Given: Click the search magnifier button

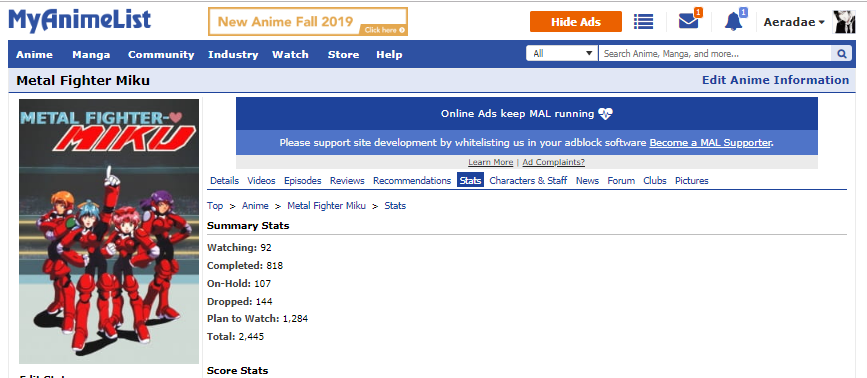Looking at the screenshot, I should [842, 54].
